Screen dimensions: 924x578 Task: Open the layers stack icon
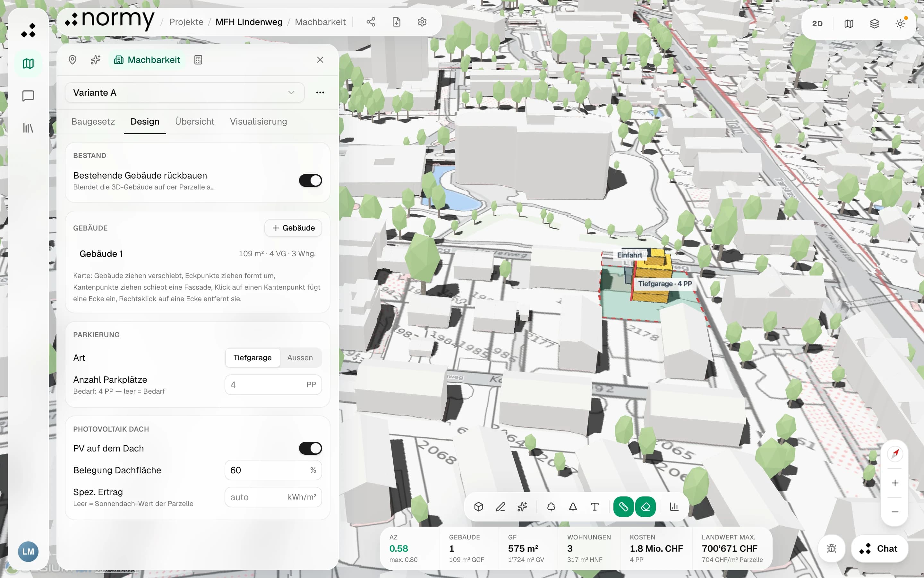[874, 24]
